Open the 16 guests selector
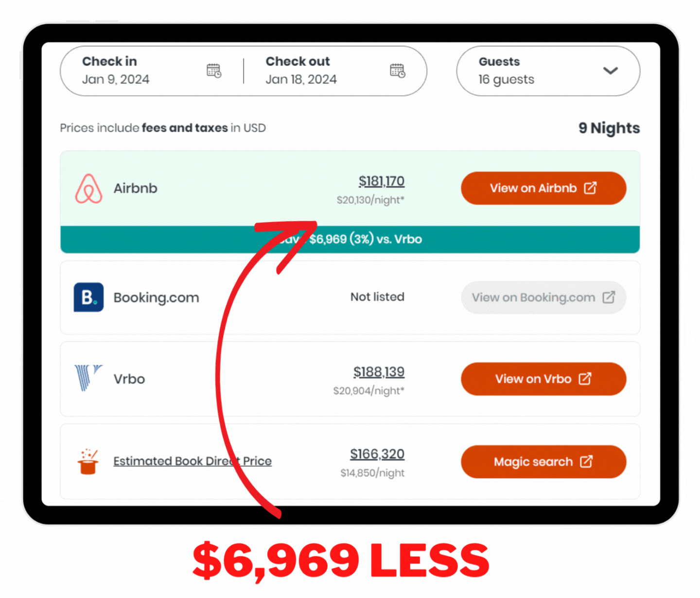This screenshot has width=700, height=598. tap(548, 71)
